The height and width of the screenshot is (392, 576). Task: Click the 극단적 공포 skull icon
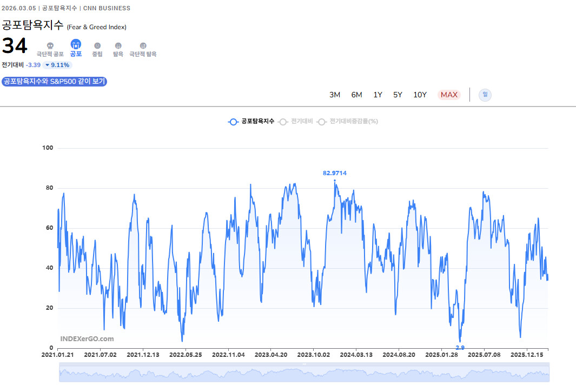point(50,46)
